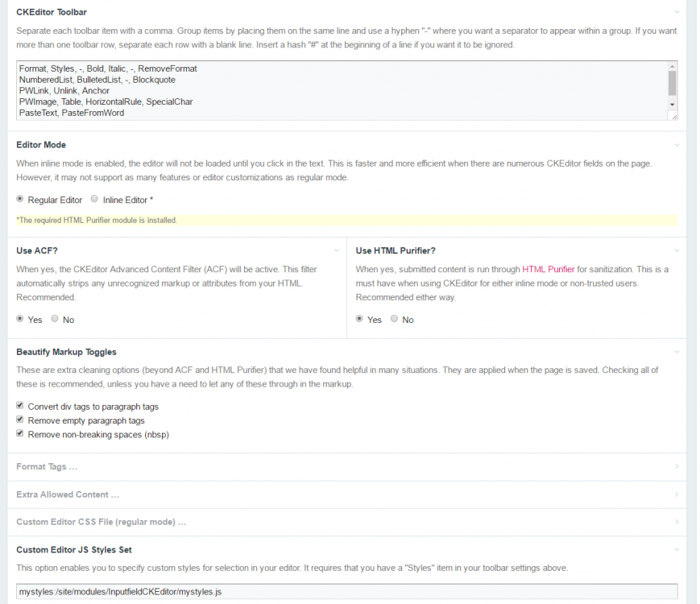
Task: Uncheck Convert div tags to paragraph tags
Action: [x=21, y=406]
